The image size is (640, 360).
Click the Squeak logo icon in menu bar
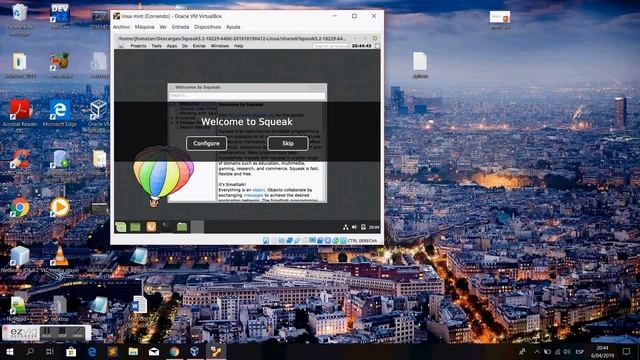121,46
